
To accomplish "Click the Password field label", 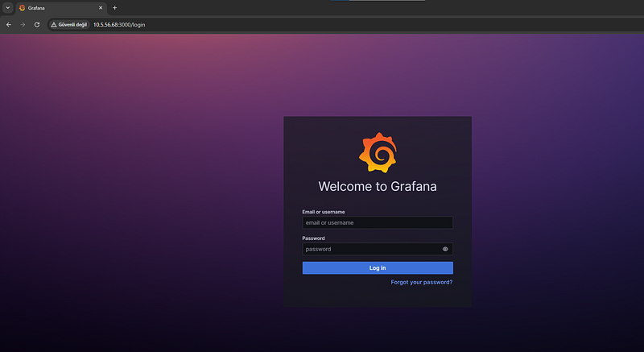I will [x=313, y=238].
